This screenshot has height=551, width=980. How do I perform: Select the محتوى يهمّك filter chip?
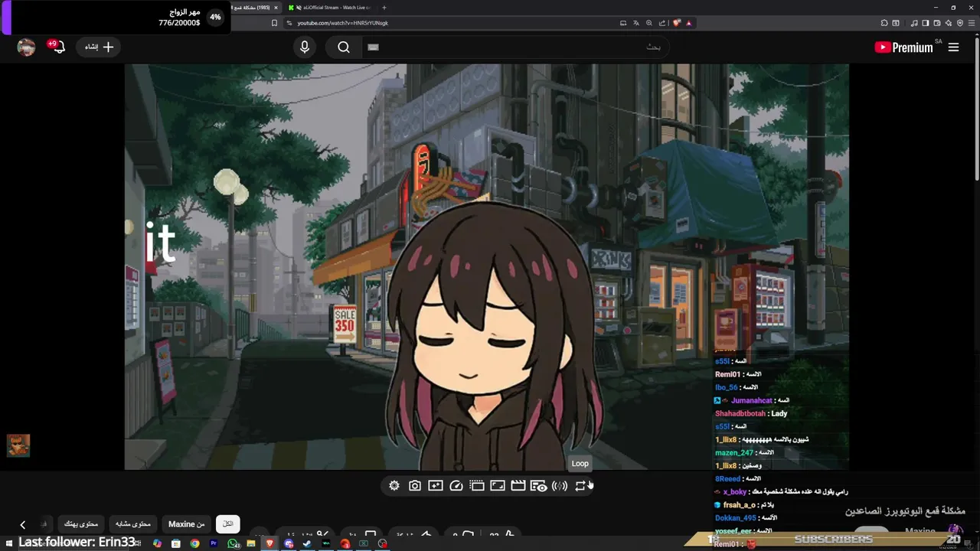(x=80, y=524)
